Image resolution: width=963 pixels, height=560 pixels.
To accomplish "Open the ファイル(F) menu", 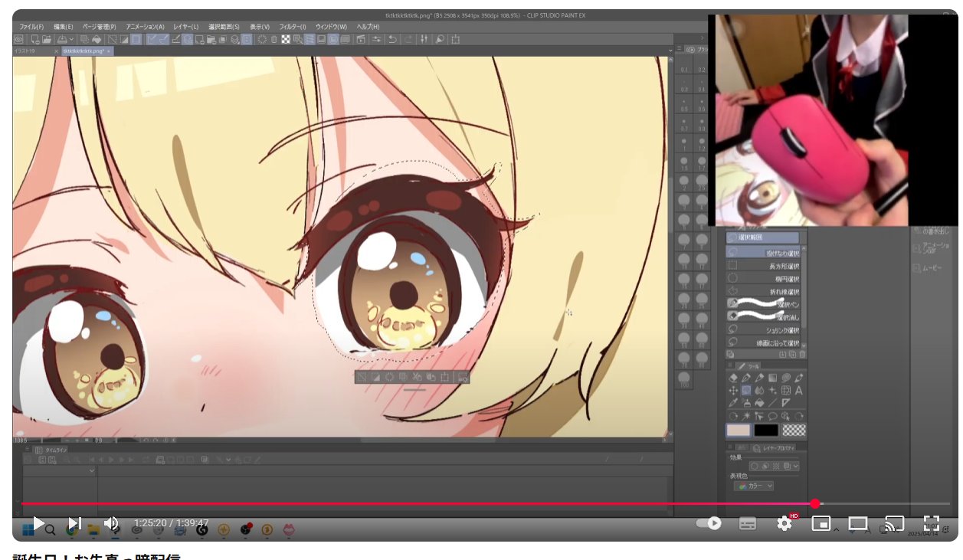I will 31,27.
